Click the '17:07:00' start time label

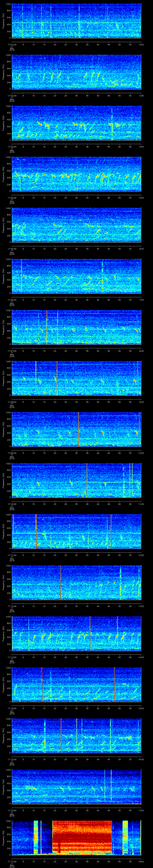point(12,351)
